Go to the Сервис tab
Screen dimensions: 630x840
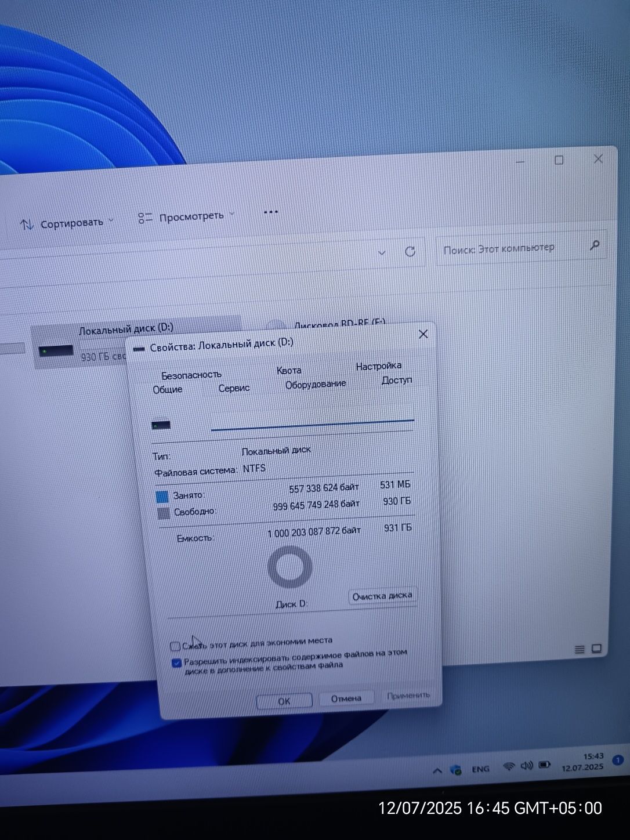point(234,388)
